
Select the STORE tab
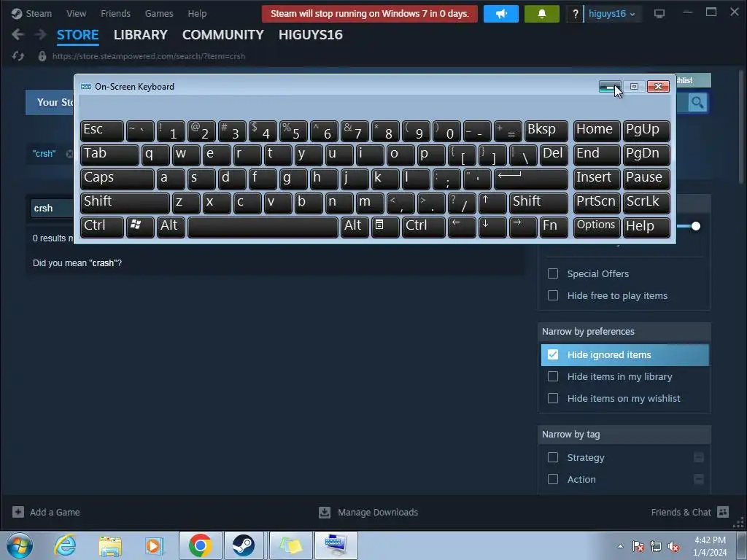pyautogui.click(x=77, y=35)
